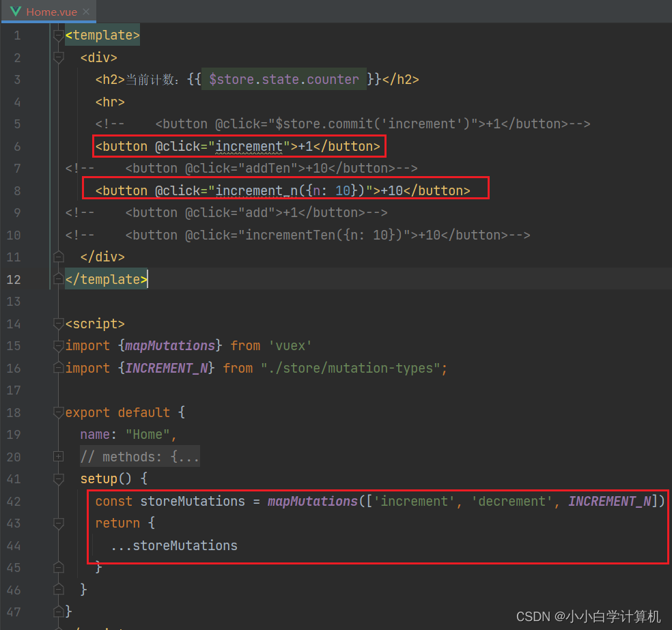Click ...storeMutations spread on line 44
Screen dimensions: 672x630
(x=173, y=545)
